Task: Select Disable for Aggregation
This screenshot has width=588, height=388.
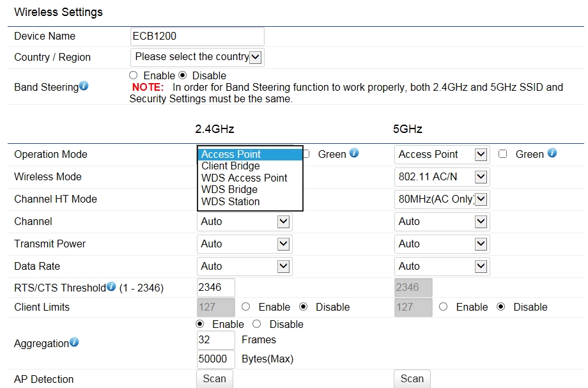Action: pyautogui.click(x=257, y=324)
